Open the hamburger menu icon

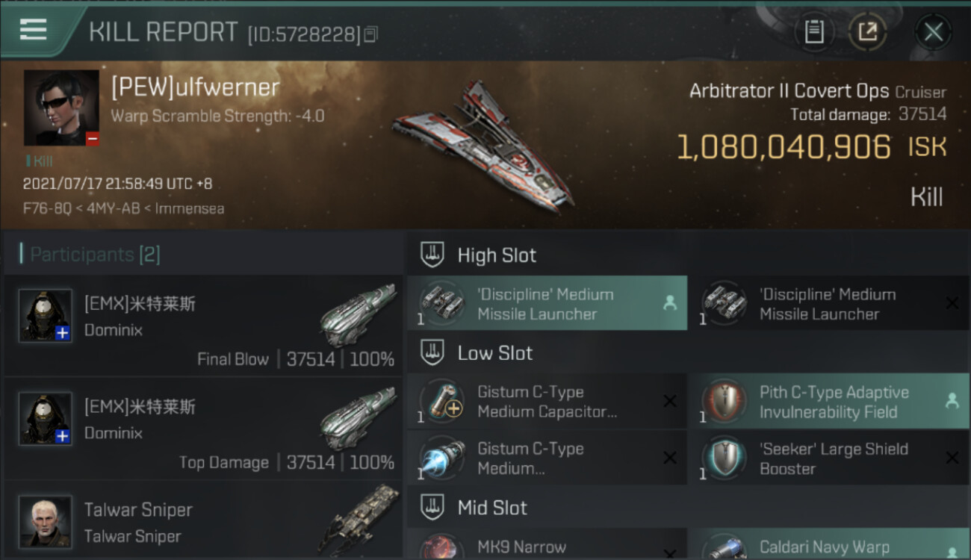click(33, 30)
